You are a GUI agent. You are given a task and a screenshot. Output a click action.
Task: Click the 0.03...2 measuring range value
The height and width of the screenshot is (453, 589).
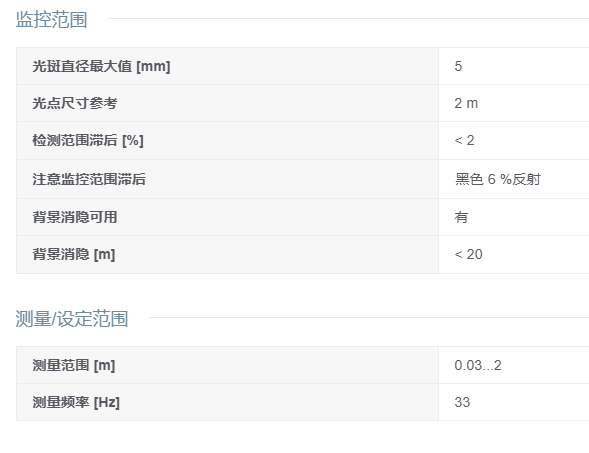[478, 365]
